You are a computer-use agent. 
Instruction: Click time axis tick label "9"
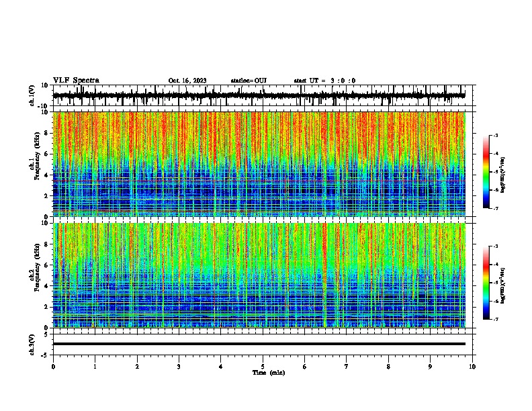[x=430, y=367]
